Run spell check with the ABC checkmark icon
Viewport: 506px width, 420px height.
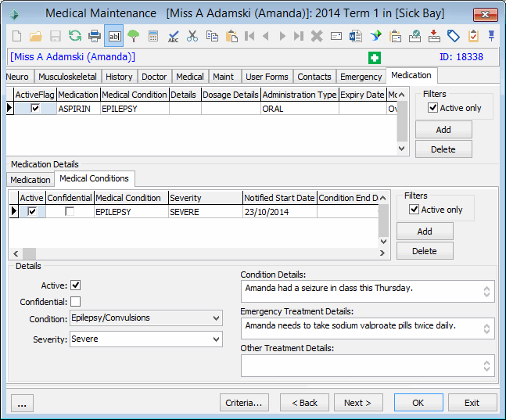point(174,36)
